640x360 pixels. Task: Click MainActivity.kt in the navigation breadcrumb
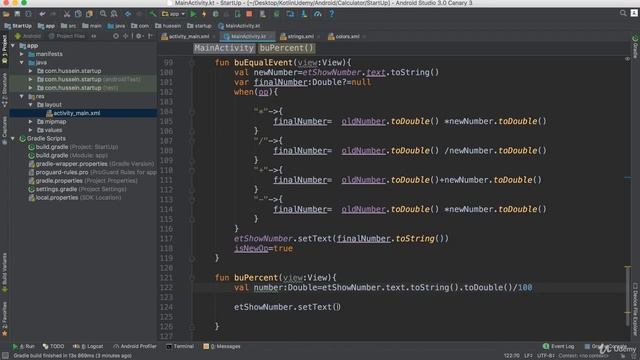coord(239,26)
